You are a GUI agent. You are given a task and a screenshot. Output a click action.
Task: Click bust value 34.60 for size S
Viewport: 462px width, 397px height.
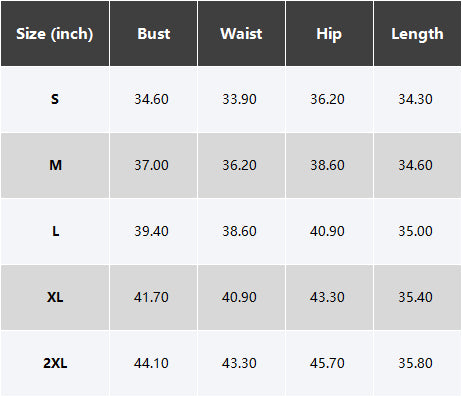pos(151,99)
